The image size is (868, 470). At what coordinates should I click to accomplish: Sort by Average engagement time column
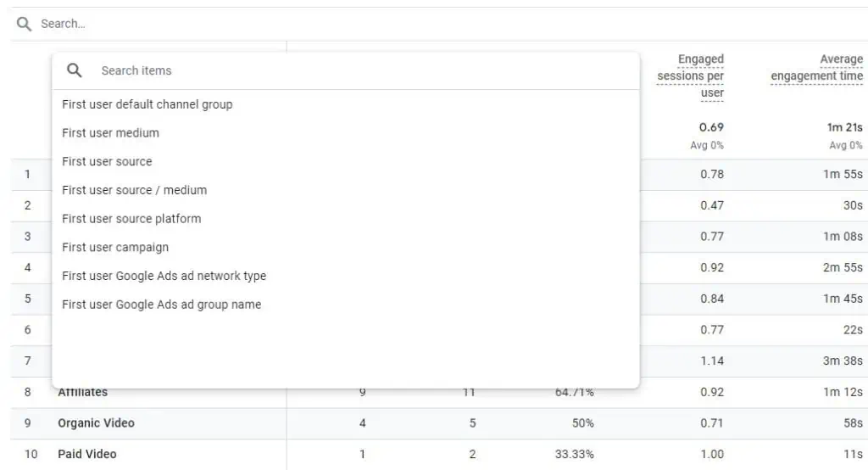(816, 68)
